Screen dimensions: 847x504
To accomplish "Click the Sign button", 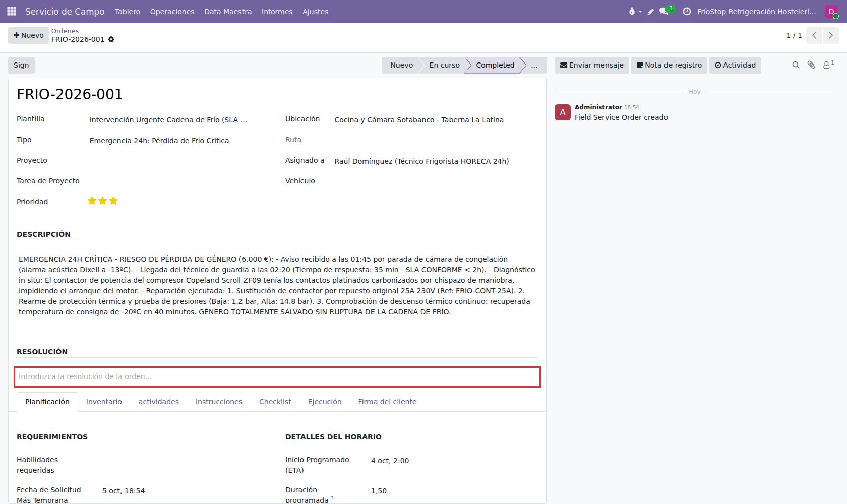I will [x=21, y=65].
